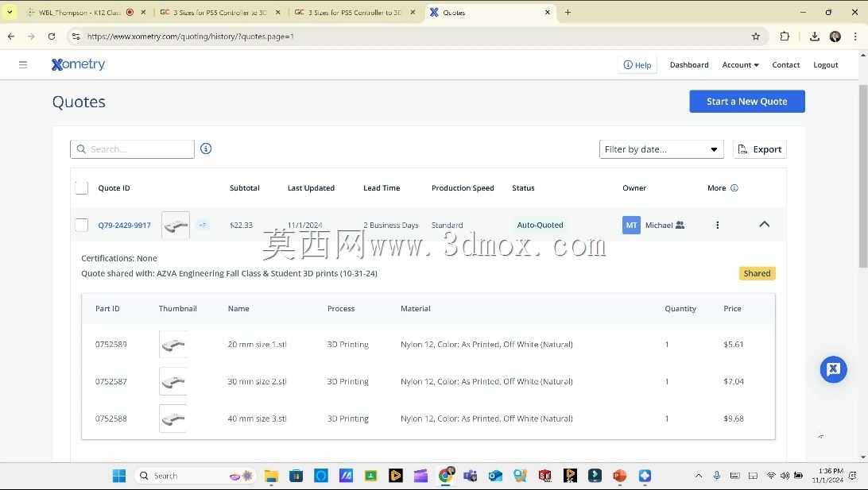
Task: Click the +2 extra parts badge
Action: 203,225
